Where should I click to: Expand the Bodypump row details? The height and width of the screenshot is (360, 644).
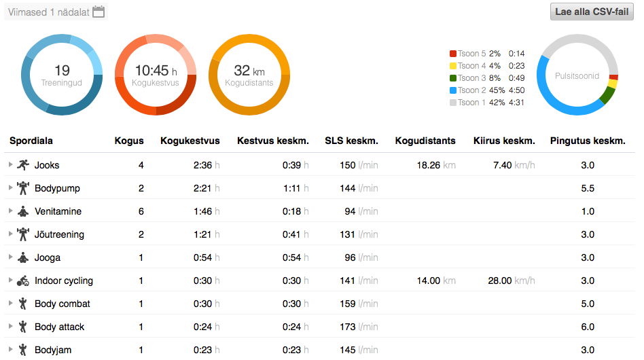[10, 188]
